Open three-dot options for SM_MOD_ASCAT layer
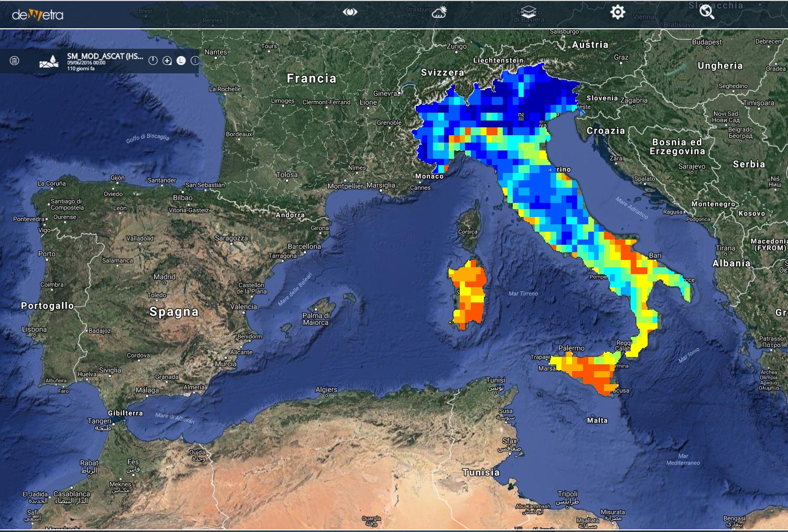Viewport: 788px width, 532px height. click(x=195, y=61)
